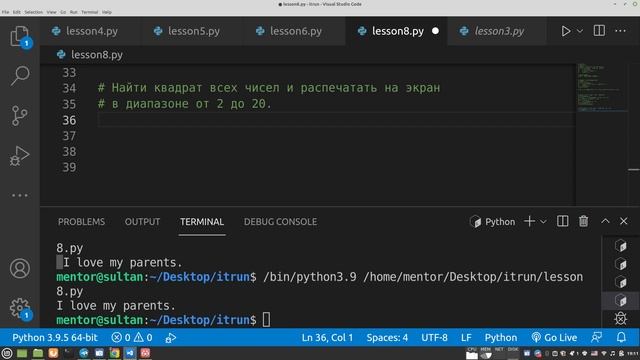Change encoding via UTF-8
Viewport: 640px width, 360px height.
pos(434,338)
